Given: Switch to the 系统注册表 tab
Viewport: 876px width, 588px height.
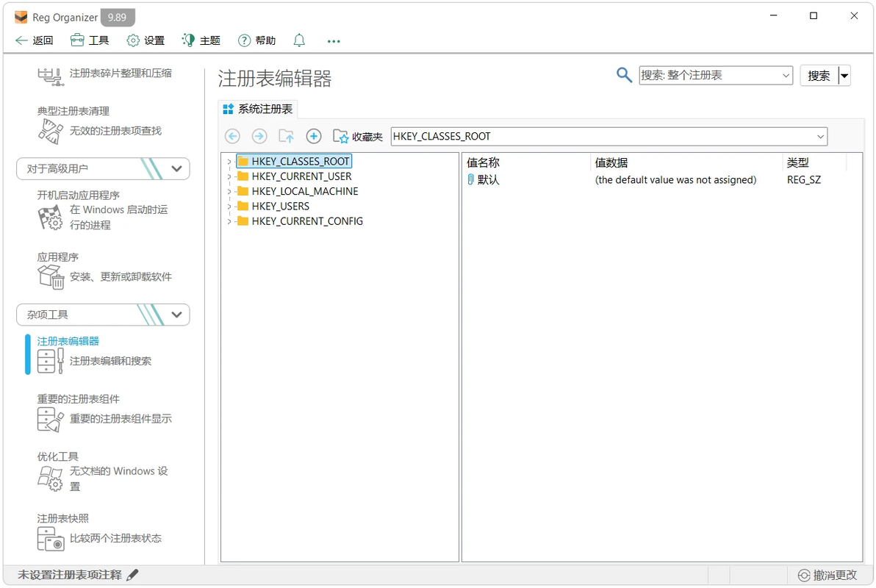Looking at the screenshot, I should [258, 109].
